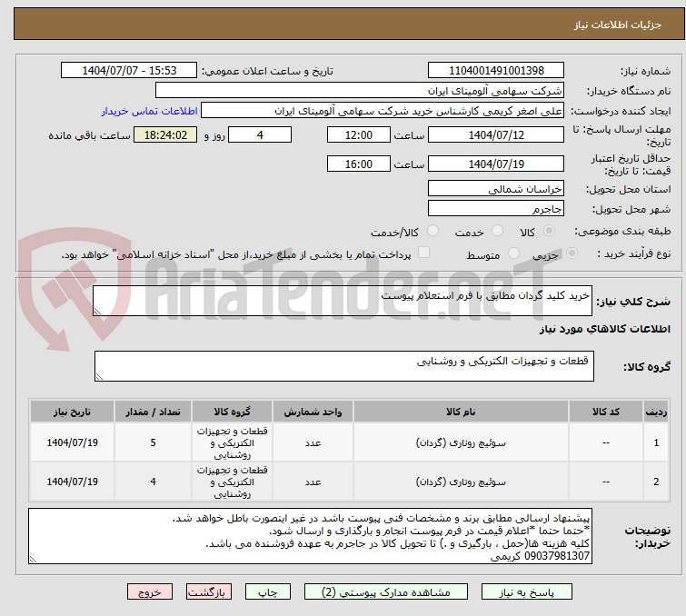
Task: Click row 2 unit عدد cell
Action: (313, 482)
